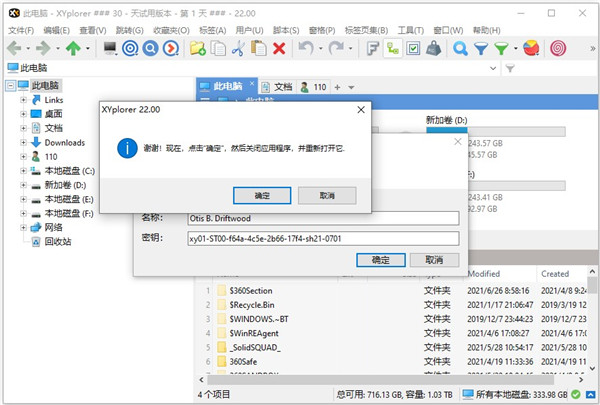Click the funnel icon right of the address bar
The width and height of the screenshot is (600, 405).
(510, 69)
